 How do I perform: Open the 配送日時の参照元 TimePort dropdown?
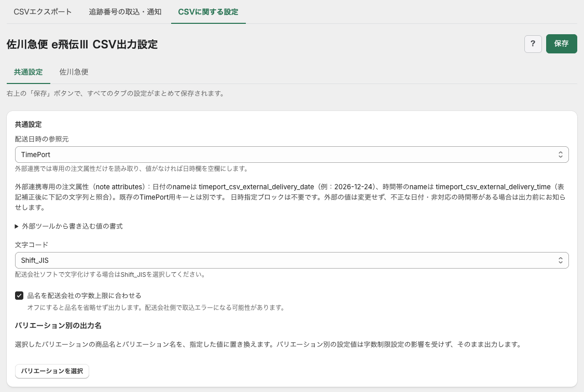pos(291,155)
